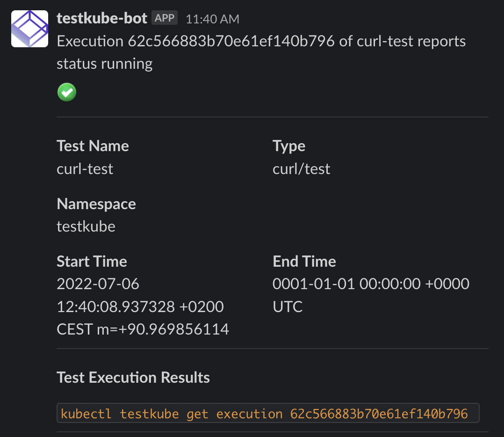
Task: Click the Type field label
Action: pos(288,146)
